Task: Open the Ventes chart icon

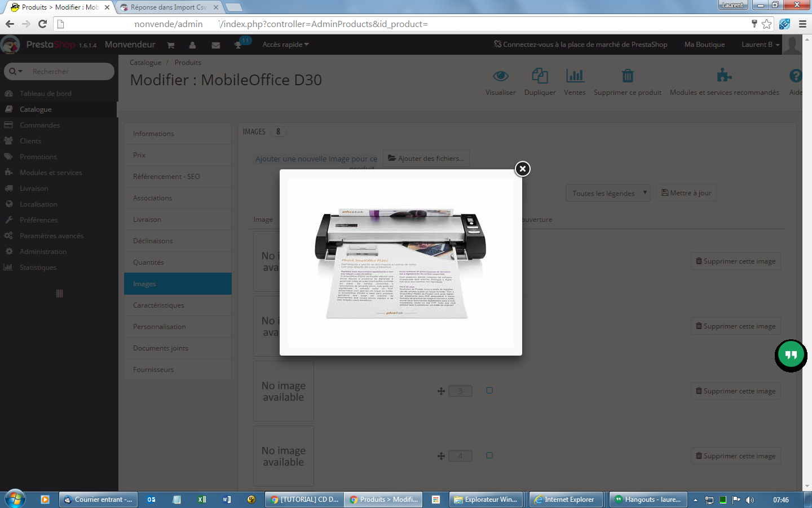Action: point(575,76)
